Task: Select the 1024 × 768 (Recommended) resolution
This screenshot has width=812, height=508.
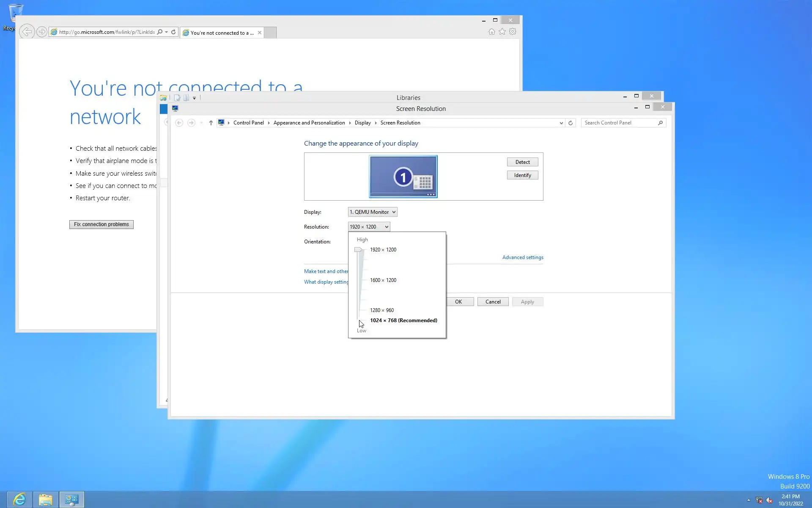Action: pyautogui.click(x=403, y=320)
